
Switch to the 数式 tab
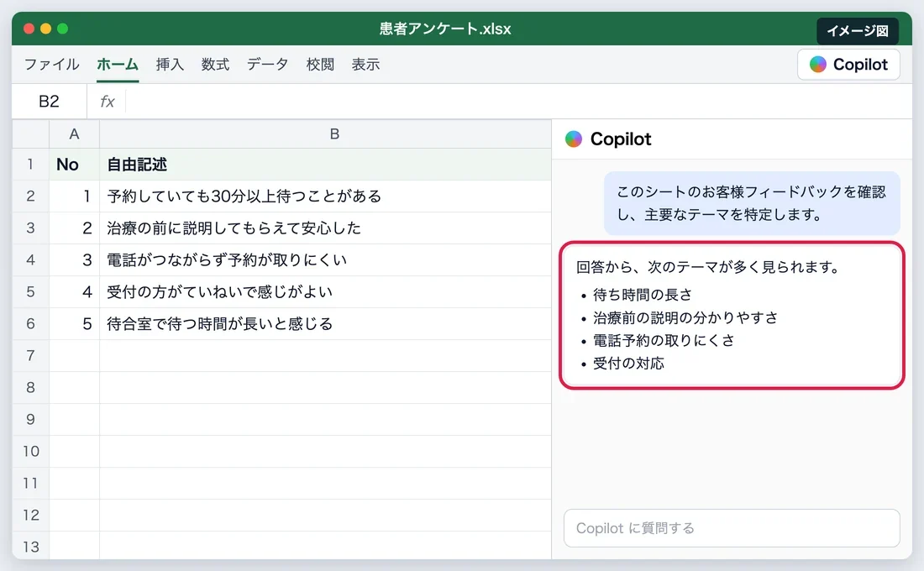click(x=215, y=64)
